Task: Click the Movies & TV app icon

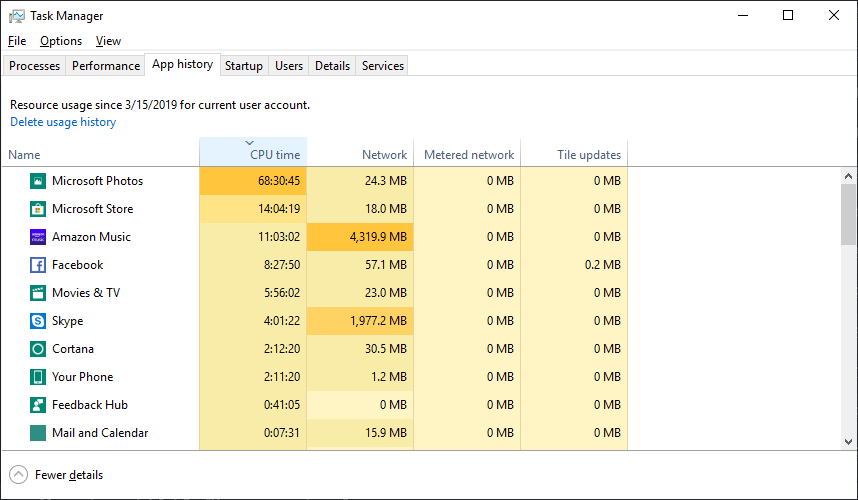Action: (x=38, y=293)
